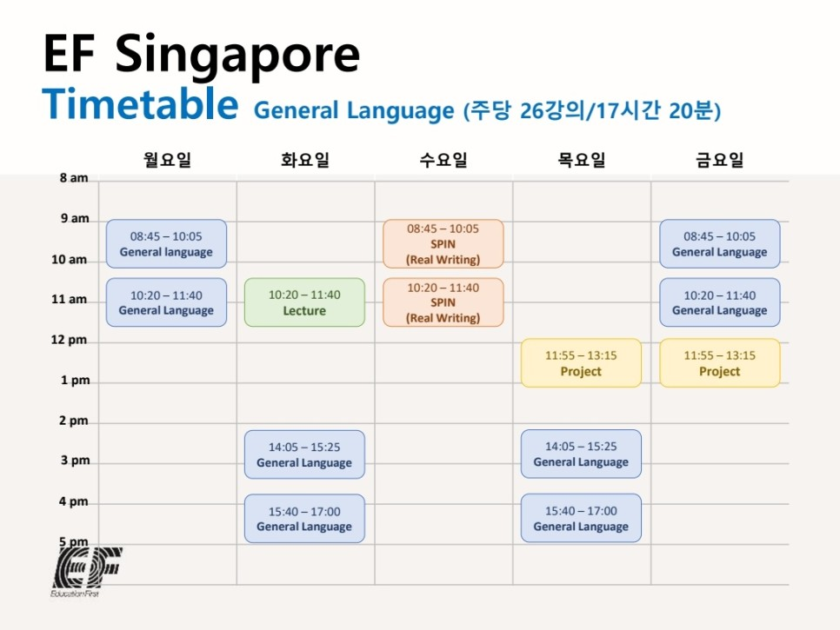The height and width of the screenshot is (630, 840).
Task: Click the General Language 주당 26강의 subtitle
Action: pos(487,110)
